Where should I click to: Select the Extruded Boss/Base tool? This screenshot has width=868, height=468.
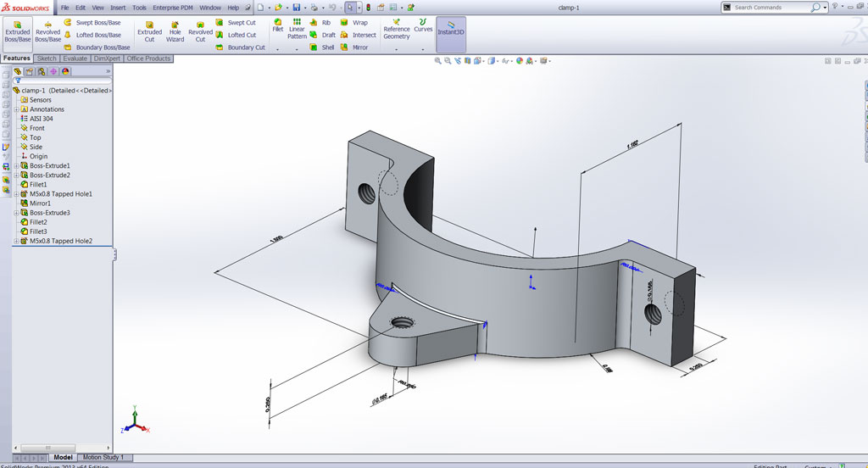(17, 31)
